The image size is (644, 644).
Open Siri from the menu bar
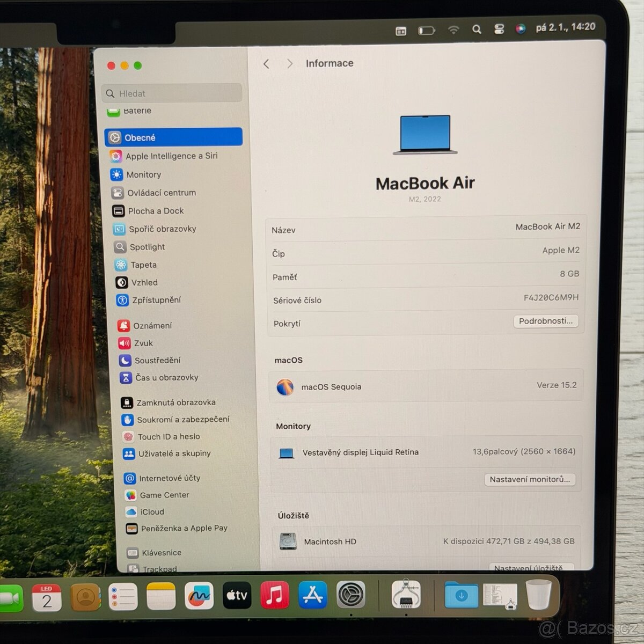point(521,28)
